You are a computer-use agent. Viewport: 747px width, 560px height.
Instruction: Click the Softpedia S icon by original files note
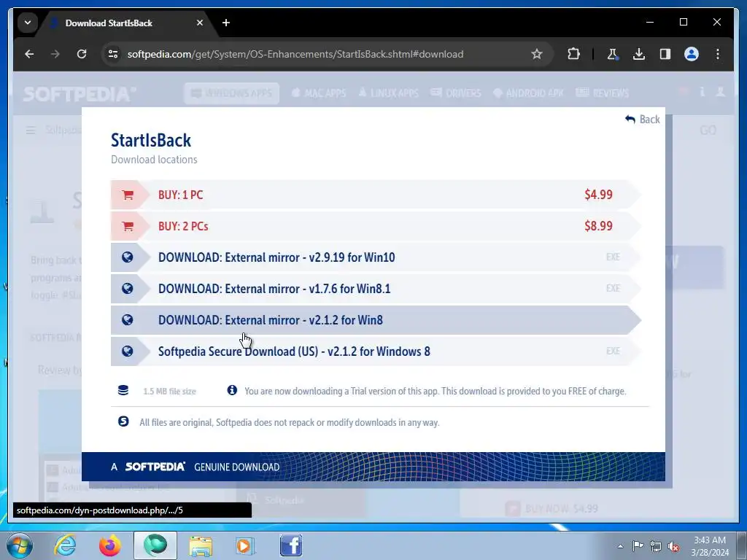pos(123,421)
